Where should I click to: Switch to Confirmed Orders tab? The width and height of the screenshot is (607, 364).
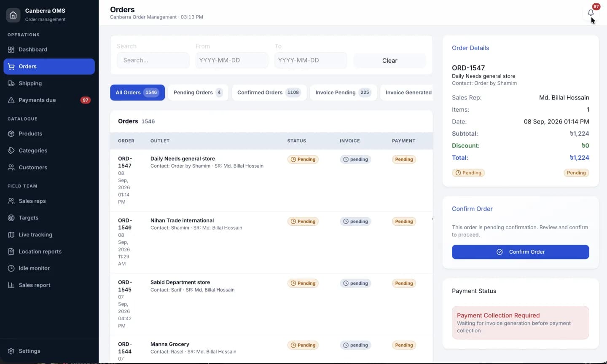(269, 93)
